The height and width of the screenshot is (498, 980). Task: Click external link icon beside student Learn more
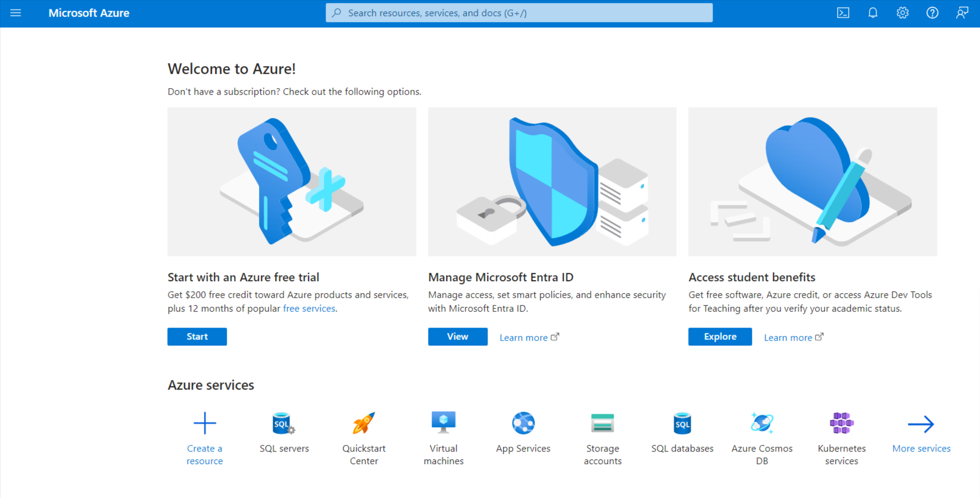tap(819, 337)
